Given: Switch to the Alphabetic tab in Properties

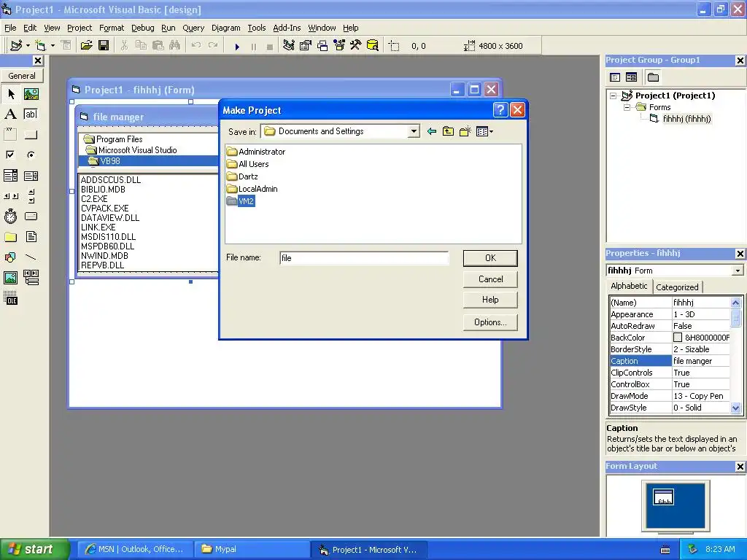Looking at the screenshot, I should tap(629, 286).
